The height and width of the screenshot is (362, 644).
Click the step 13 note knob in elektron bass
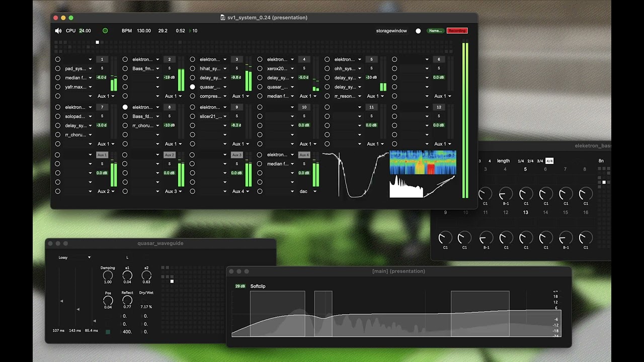pos(526,238)
